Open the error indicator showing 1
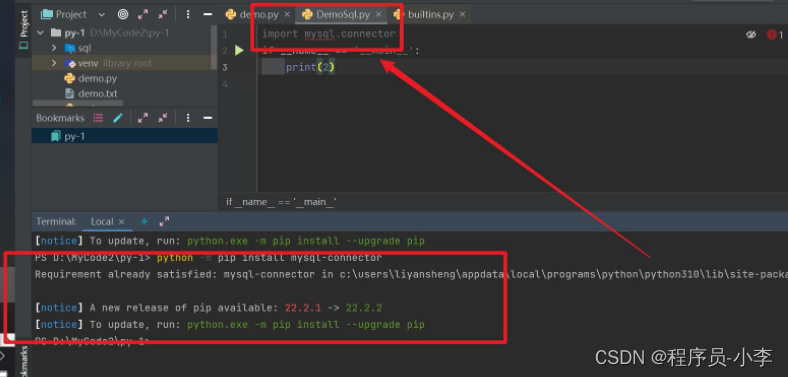 (x=774, y=34)
